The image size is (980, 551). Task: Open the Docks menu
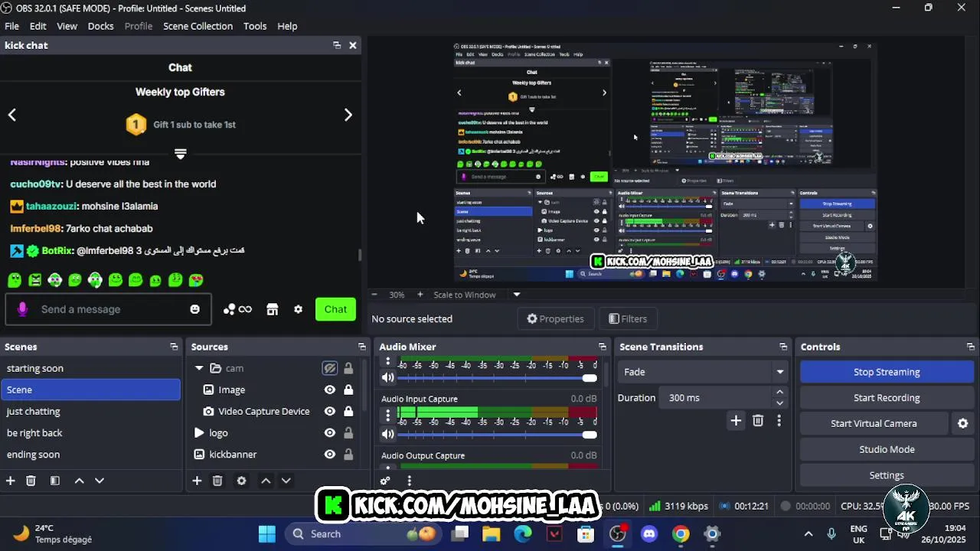coord(101,26)
